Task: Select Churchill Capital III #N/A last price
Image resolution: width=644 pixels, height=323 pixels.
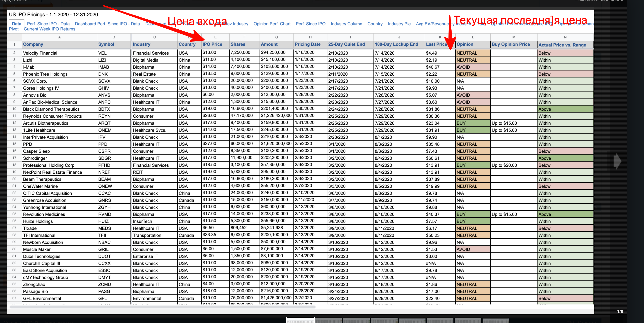Action: tap(440, 263)
